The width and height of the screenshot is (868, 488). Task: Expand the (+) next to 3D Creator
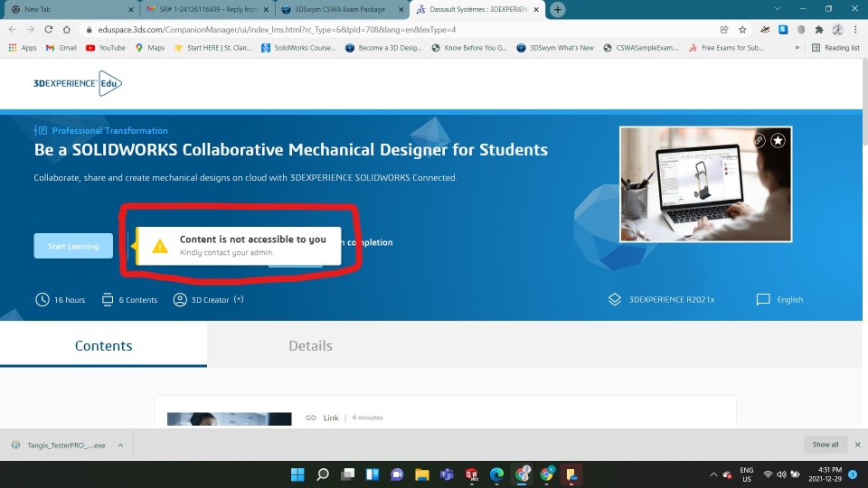click(x=239, y=299)
